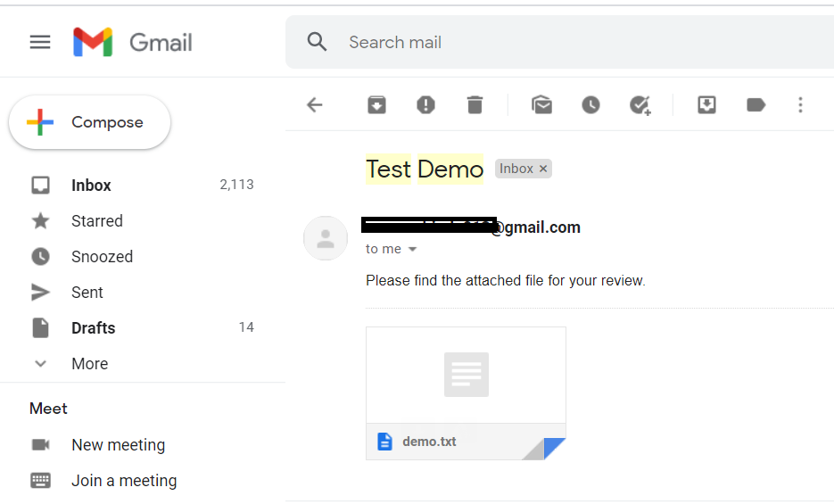Open the Drafts folder

click(x=93, y=328)
